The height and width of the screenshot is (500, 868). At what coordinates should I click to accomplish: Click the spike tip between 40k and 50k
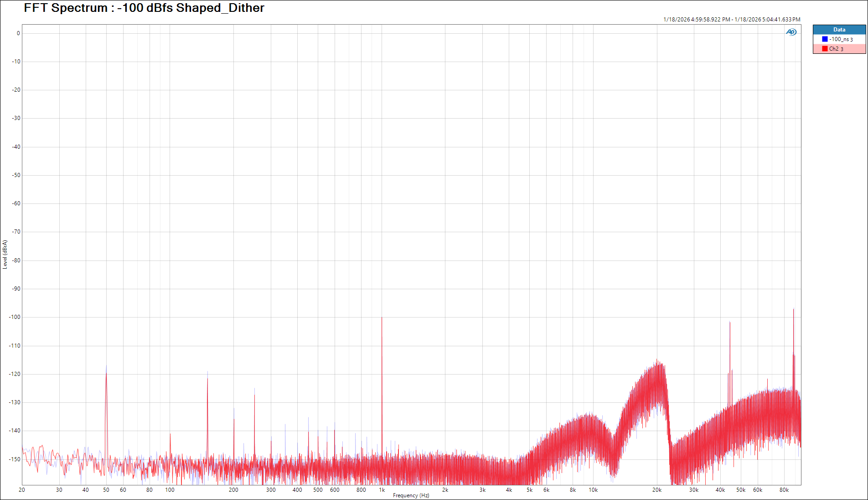click(x=729, y=323)
